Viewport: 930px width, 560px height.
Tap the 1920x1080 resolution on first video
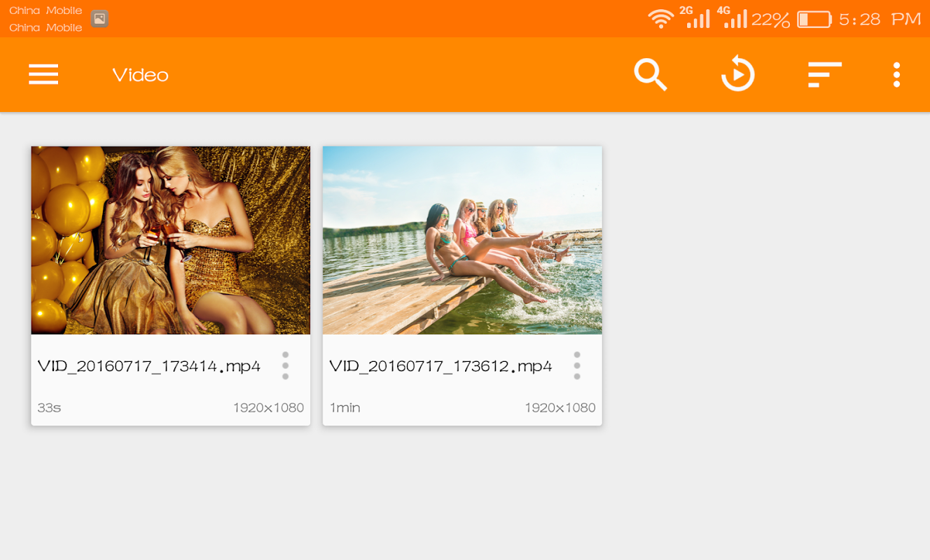[268, 407]
